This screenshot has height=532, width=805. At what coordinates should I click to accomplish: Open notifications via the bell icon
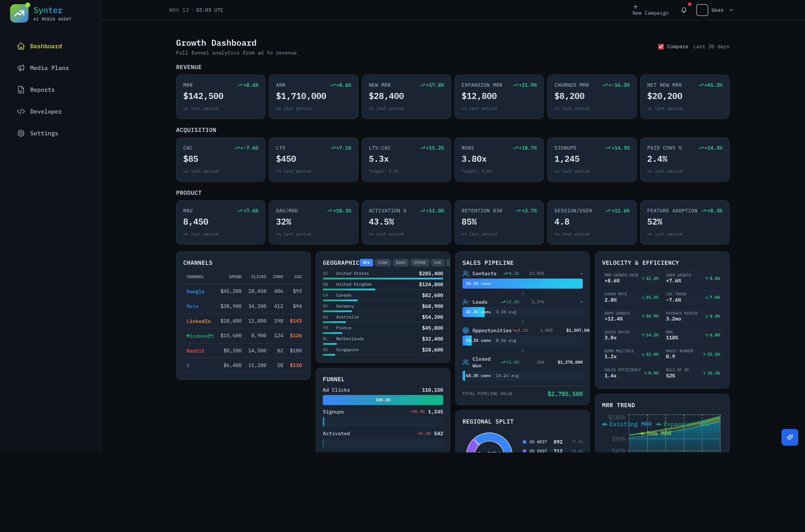pos(684,10)
